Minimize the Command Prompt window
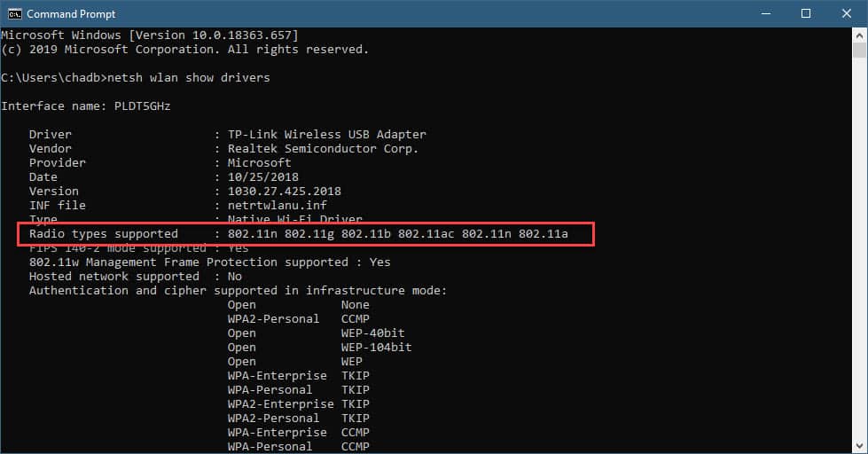 [x=766, y=14]
